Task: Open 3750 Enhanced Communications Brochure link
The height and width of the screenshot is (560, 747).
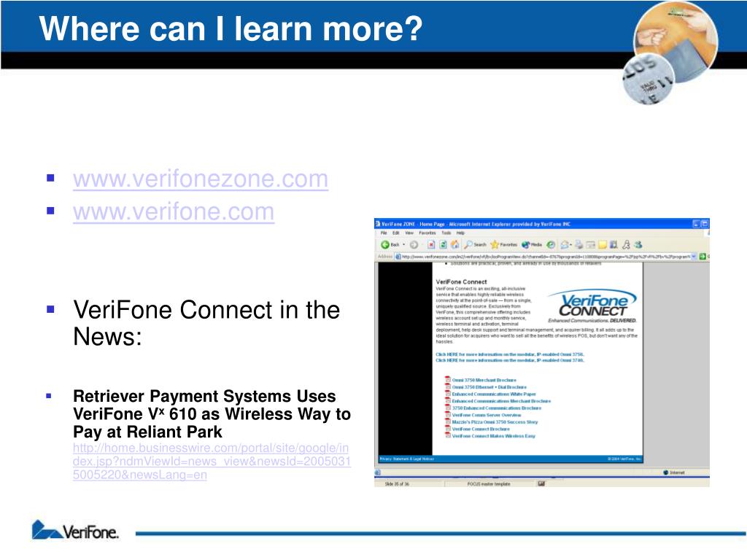Action: [496, 408]
